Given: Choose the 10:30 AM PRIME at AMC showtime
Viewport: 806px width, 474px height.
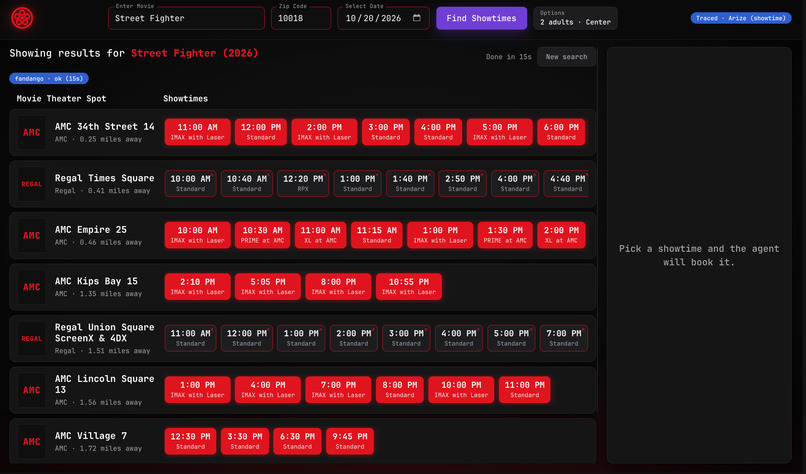Looking at the screenshot, I should [x=262, y=235].
